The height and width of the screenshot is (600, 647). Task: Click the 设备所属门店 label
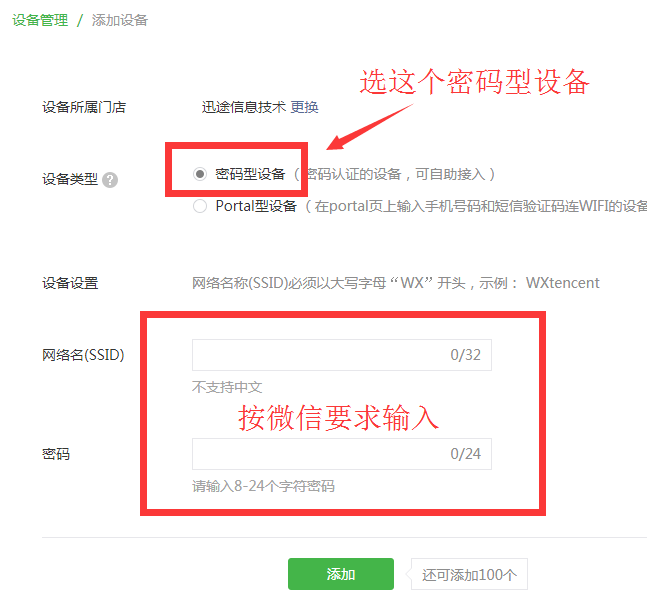click(x=84, y=107)
